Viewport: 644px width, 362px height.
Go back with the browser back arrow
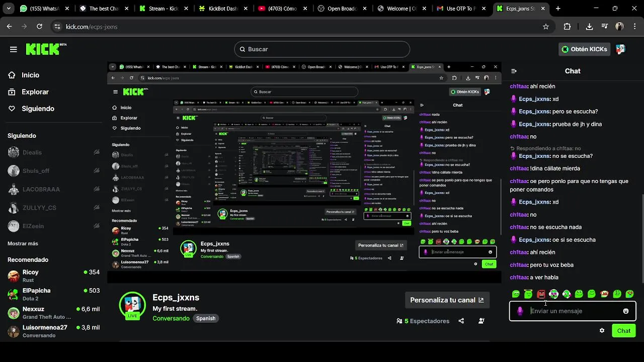coord(10,27)
